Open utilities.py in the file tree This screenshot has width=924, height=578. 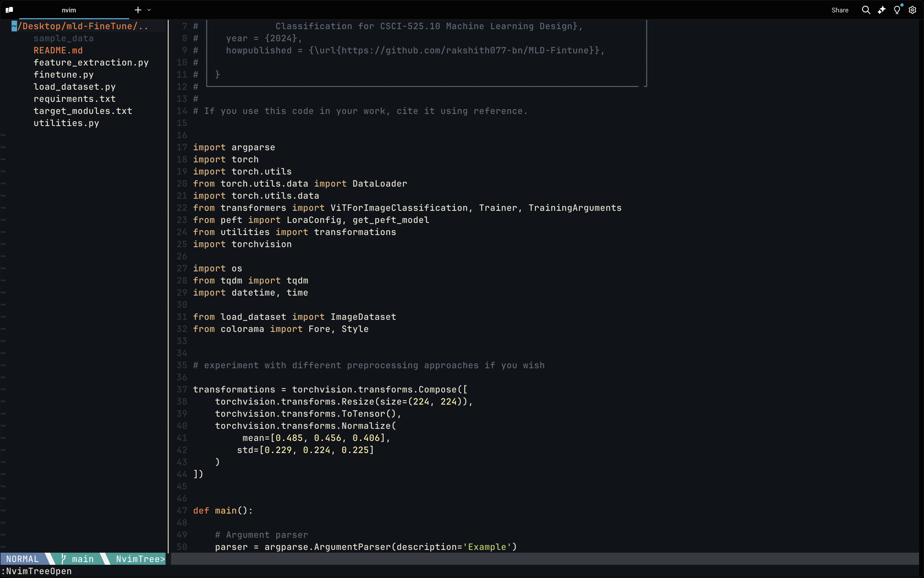click(x=66, y=123)
